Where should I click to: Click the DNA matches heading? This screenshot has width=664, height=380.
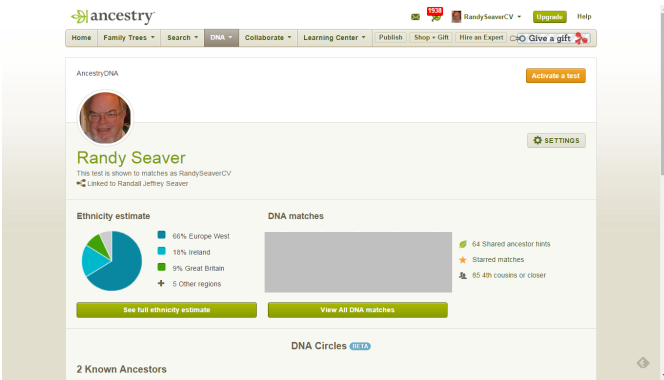296,216
